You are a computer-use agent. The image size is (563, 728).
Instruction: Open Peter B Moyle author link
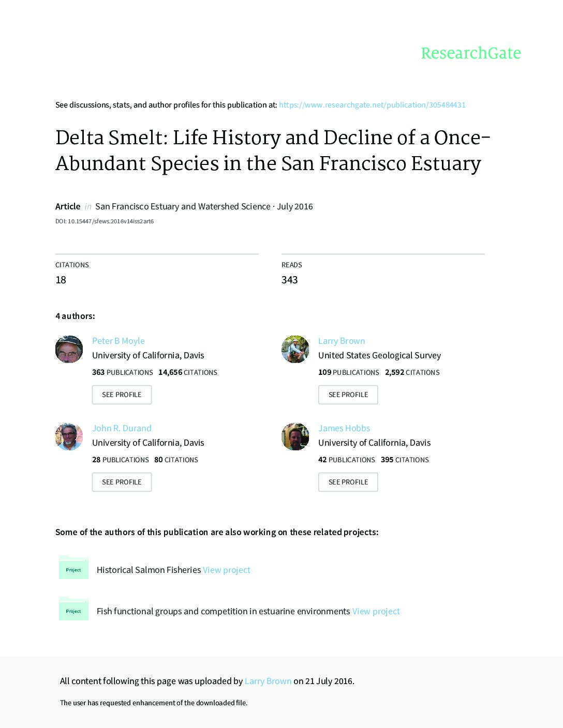118,341
